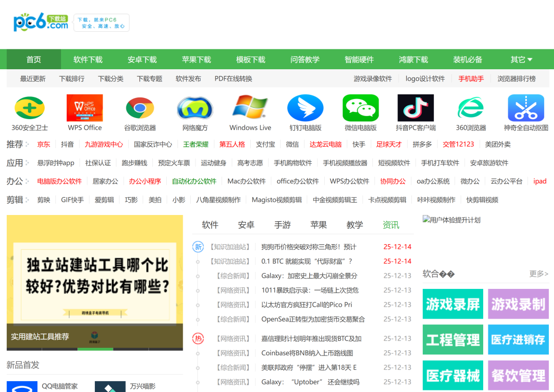554x392 pixels.
Task: Open the 下载分类 link
Action: [x=111, y=79]
